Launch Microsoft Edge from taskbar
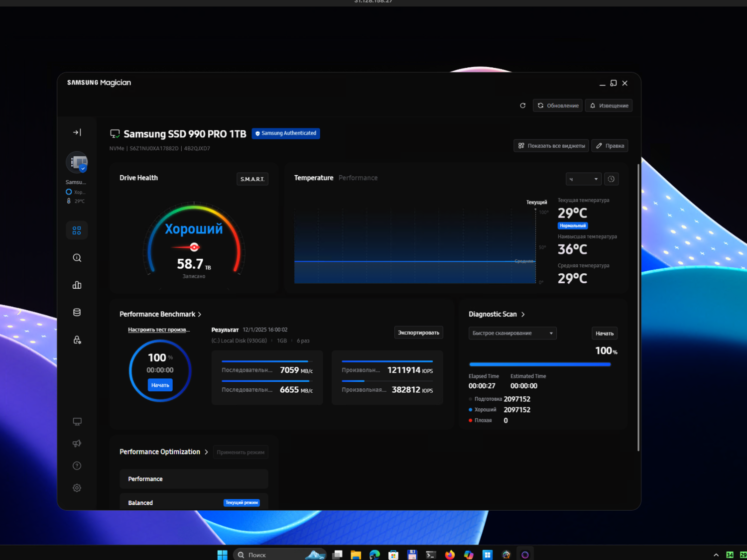The height and width of the screenshot is (560, 747). [x=374, y=555]
